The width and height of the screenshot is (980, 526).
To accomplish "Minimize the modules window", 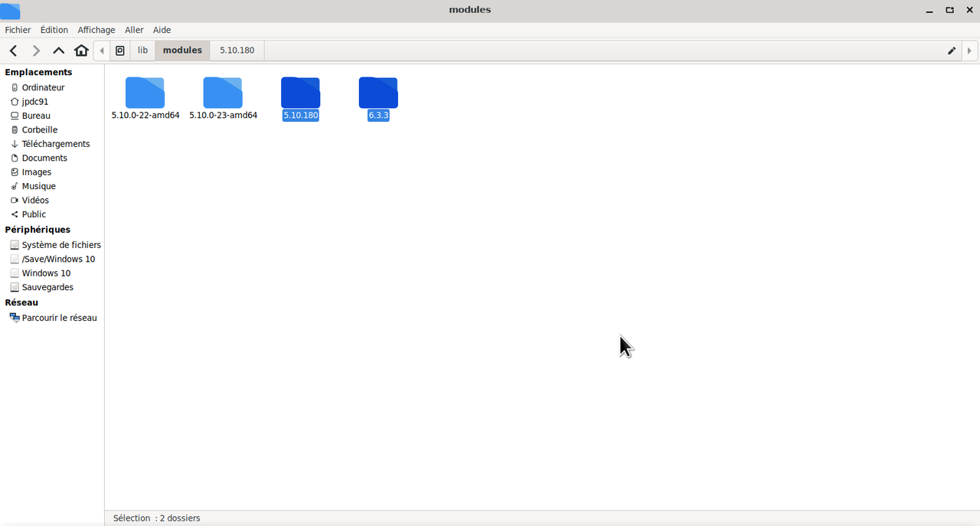I will (929, 10).
